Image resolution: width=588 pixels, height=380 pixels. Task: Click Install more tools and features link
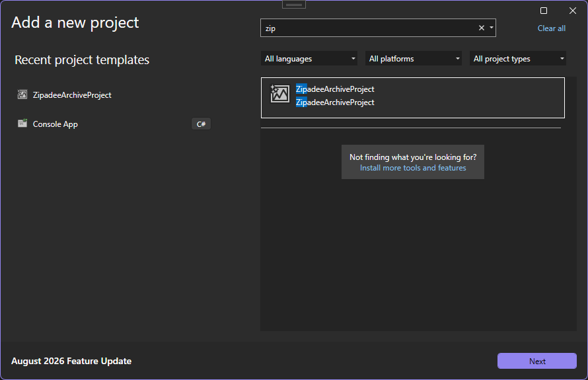pos(413,168)
